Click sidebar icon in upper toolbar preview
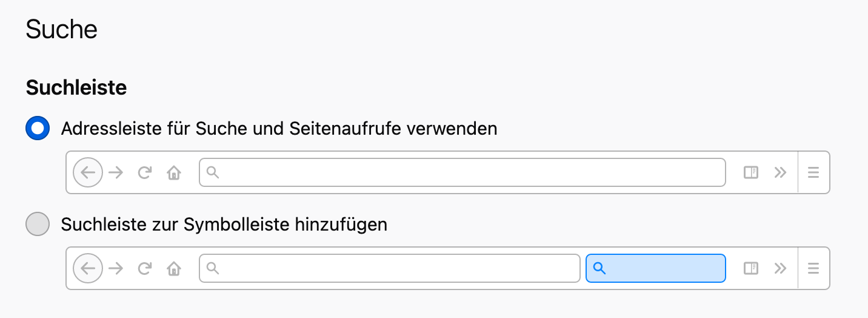The image size is (868, 318). click(x=751, y=172)
